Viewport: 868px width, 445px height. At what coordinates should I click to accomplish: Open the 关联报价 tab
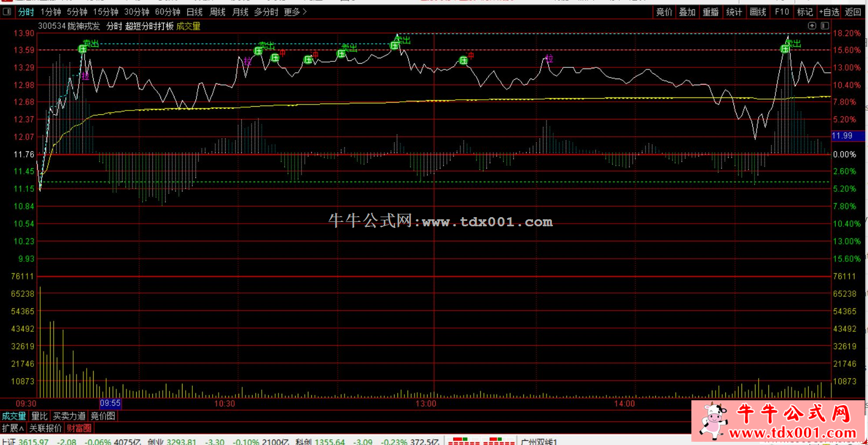click(x=45, y=428)
